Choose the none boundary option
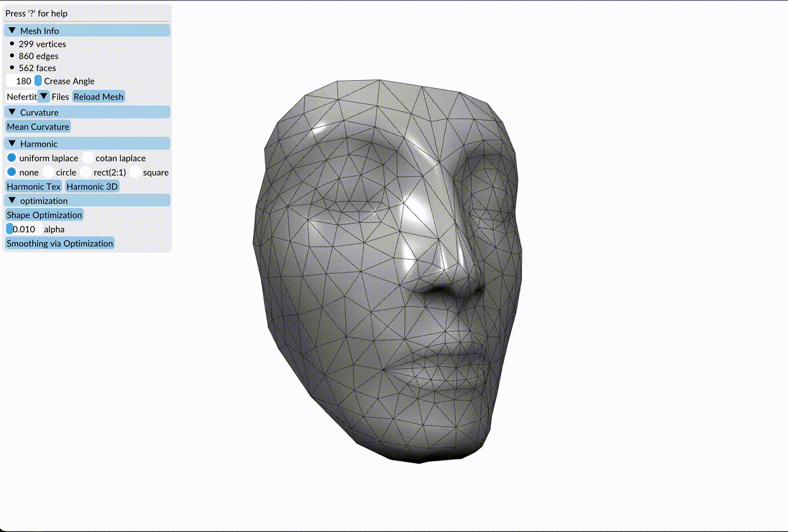This screenshot has width=788, height=532. click(12, 172)
